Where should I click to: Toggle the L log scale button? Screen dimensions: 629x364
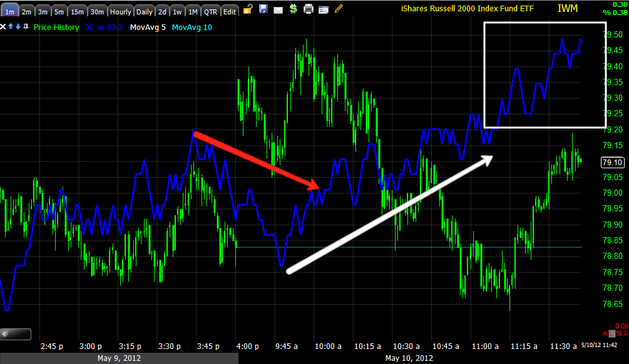click(611, 333)
